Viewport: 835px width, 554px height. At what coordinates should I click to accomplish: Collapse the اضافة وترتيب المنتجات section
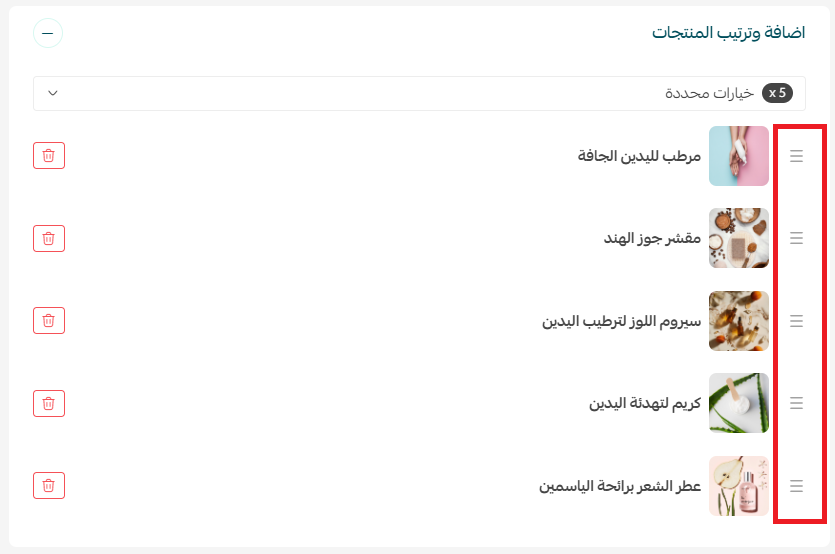[x=48, y=33]
